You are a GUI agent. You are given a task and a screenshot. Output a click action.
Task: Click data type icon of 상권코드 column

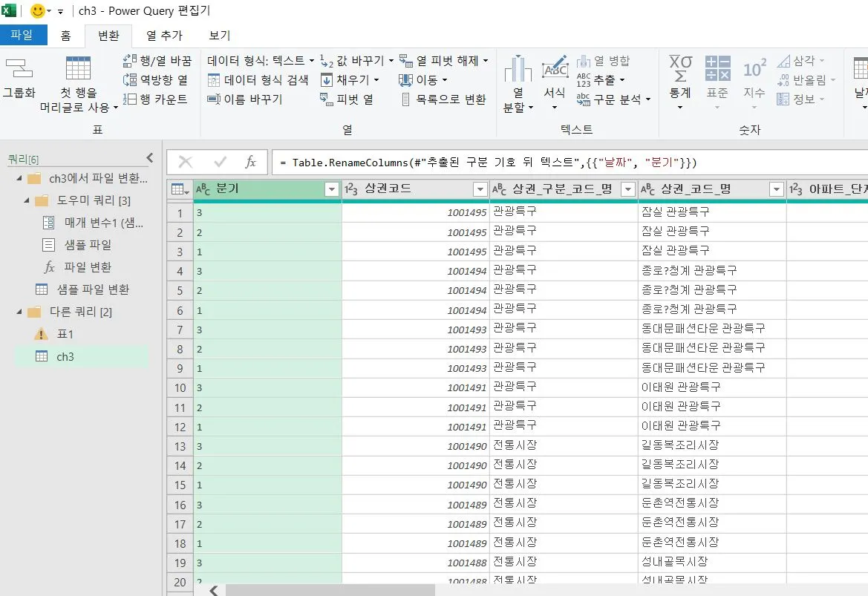pos(351,189)
